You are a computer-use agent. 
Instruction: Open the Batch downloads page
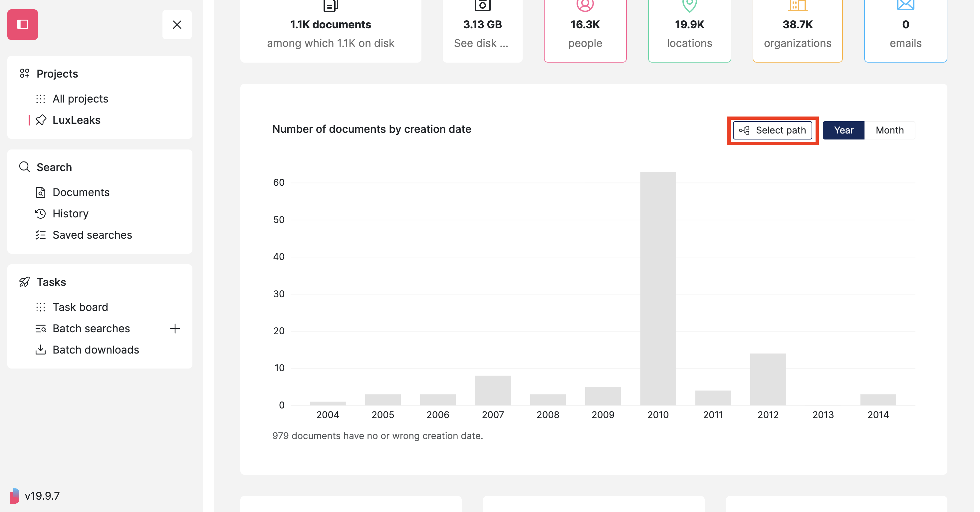tap(96, 350)
